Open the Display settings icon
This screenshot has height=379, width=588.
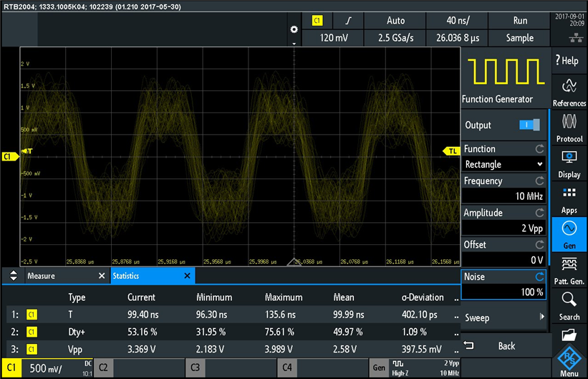point(569,163)
